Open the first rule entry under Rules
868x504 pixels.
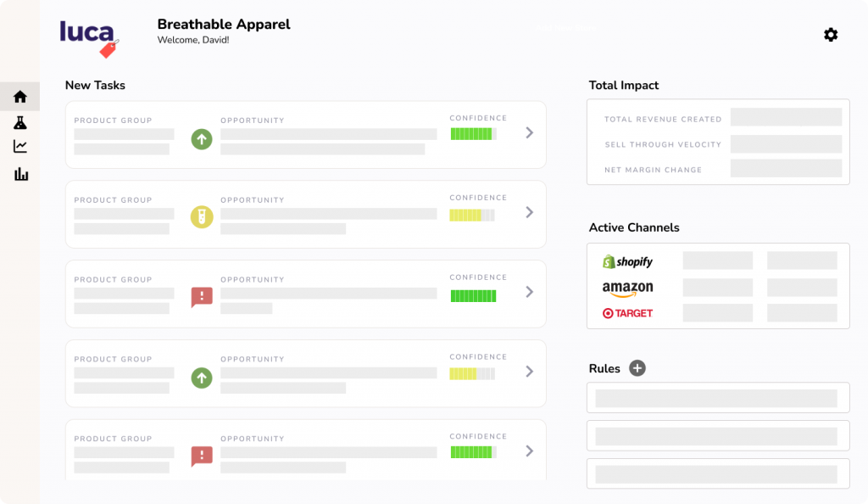point(717,399)
